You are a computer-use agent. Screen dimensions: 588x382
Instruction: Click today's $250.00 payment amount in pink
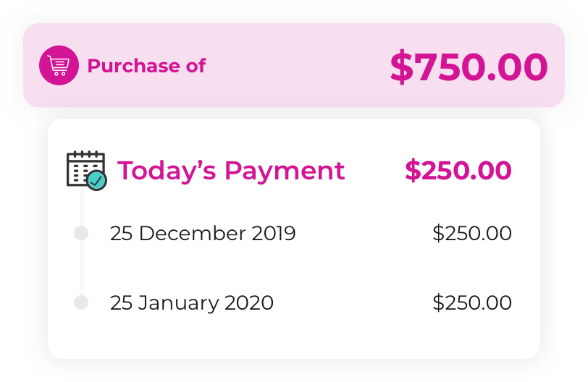point(458,171)
